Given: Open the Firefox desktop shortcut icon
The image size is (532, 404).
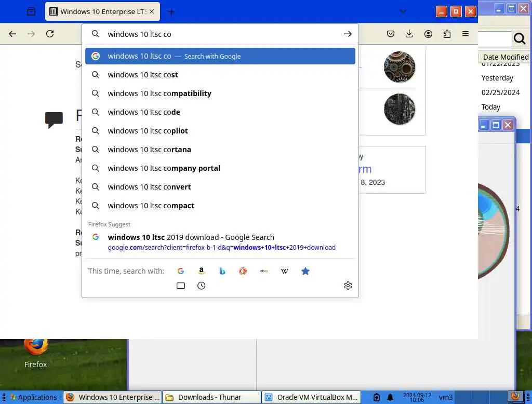Looking at the screenshot, I should (x=36, y=353).
